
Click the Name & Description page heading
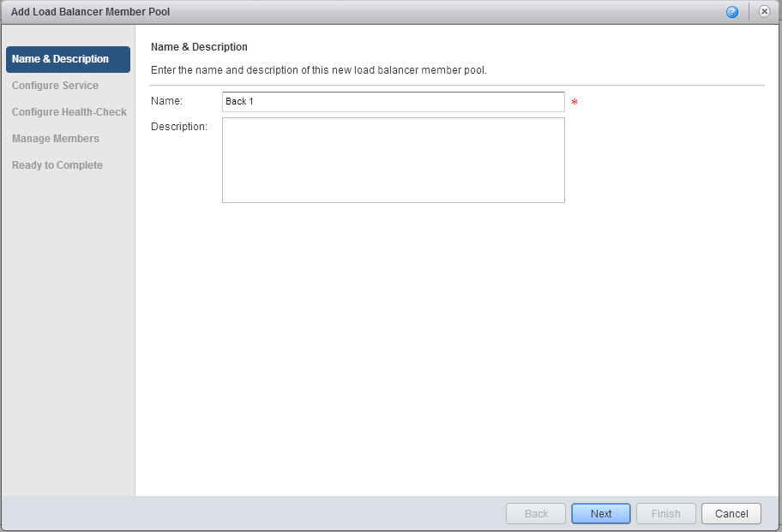pos(198,46)
